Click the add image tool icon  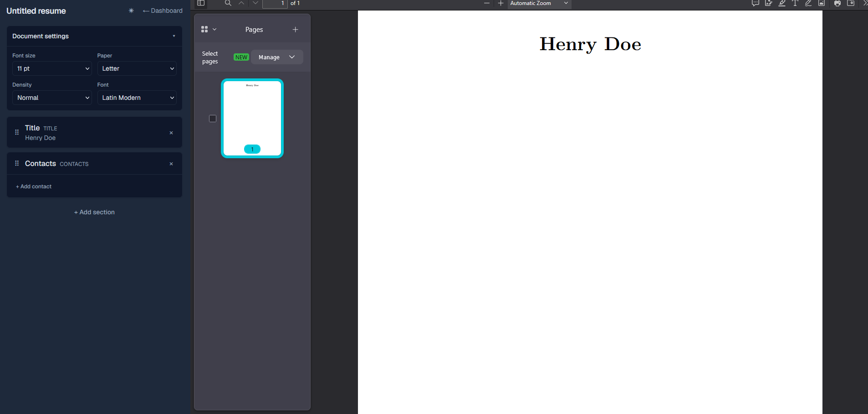[822, 3]
